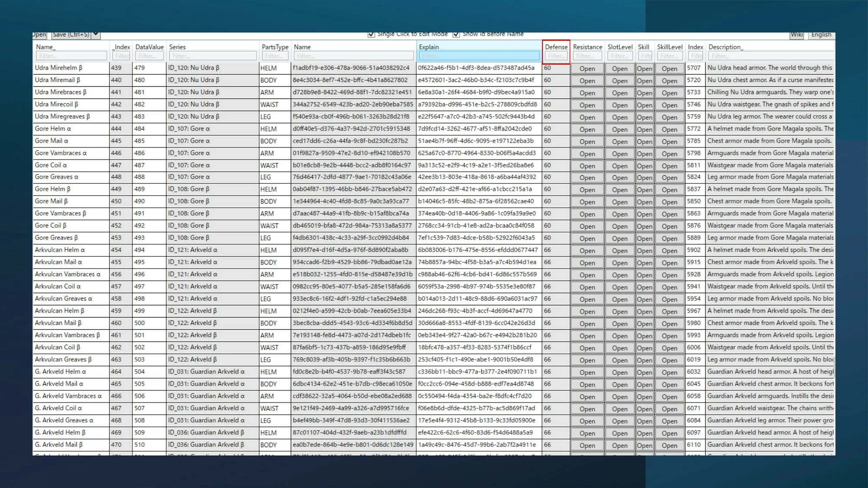Screen dimensions: 868x488
Task: Click the PartsType column header
Action: tap(275, 47)
